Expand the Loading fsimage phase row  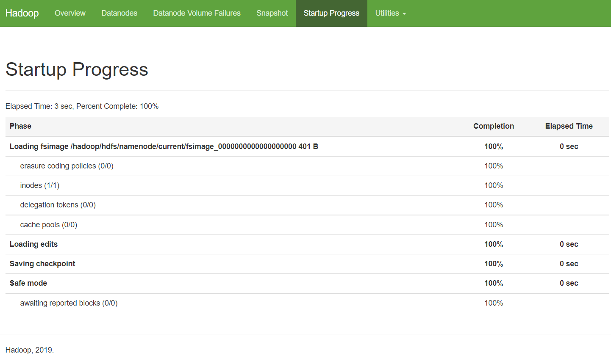[164, 146]
